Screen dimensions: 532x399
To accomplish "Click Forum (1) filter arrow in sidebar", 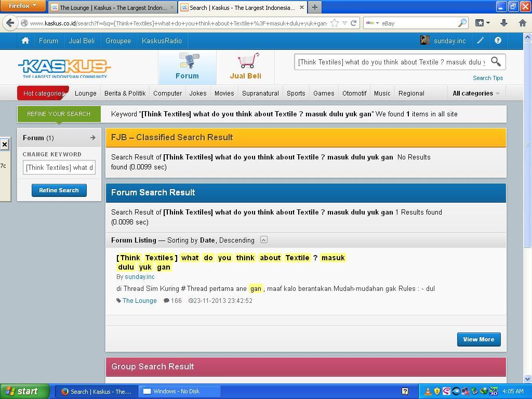I will coord(93,138).
